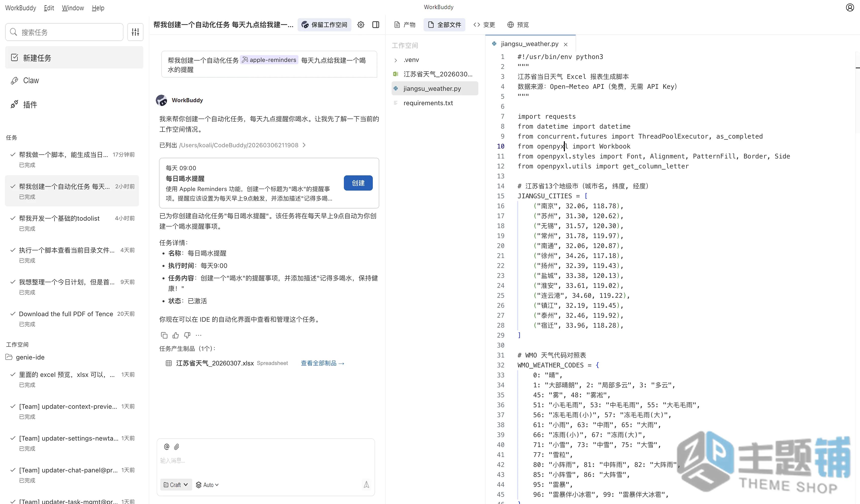Click the send message icon
This screenshot has width=860, height=504.
[366, 485]
